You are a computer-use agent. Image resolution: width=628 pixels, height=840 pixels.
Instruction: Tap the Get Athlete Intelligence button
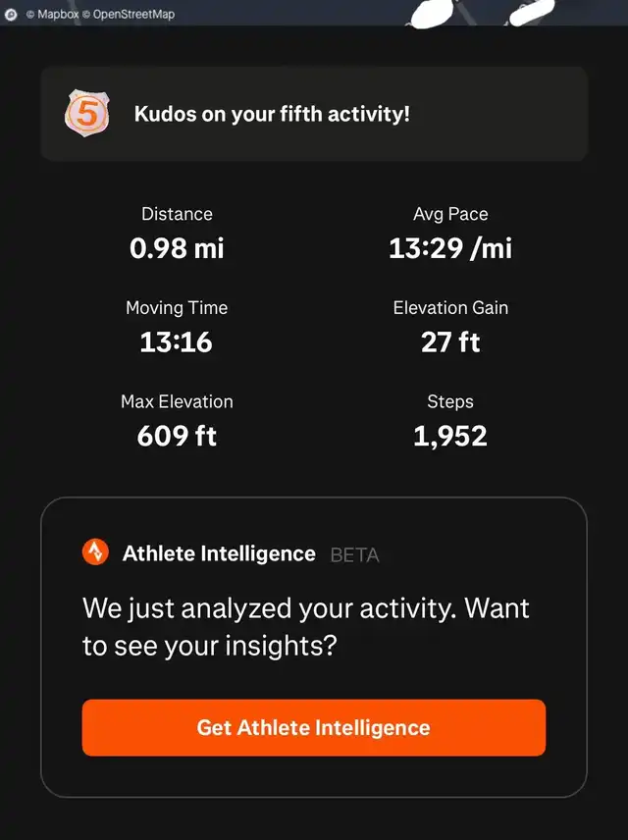click(313, 727)
